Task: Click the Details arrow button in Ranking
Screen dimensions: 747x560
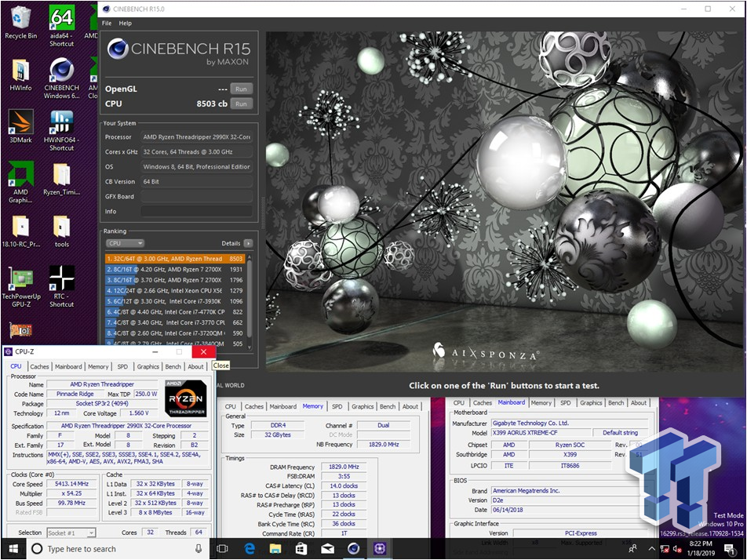Action: pyautogui.click(x=248, y=243)
